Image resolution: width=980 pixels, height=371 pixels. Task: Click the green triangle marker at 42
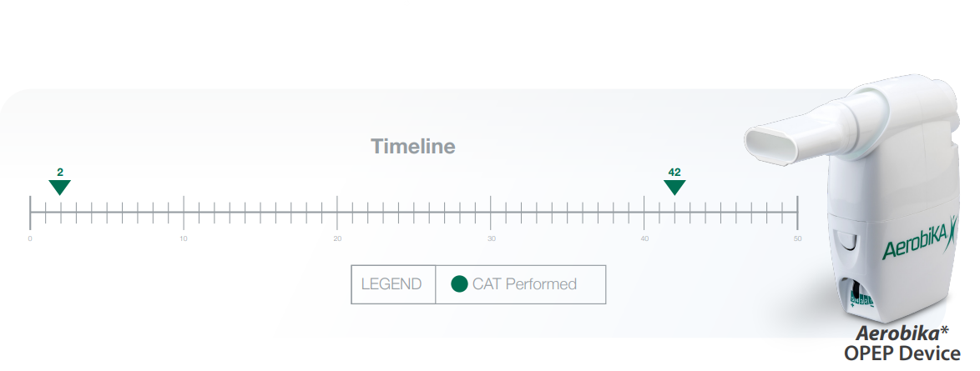pyautogui.click(x=674, y=187)
